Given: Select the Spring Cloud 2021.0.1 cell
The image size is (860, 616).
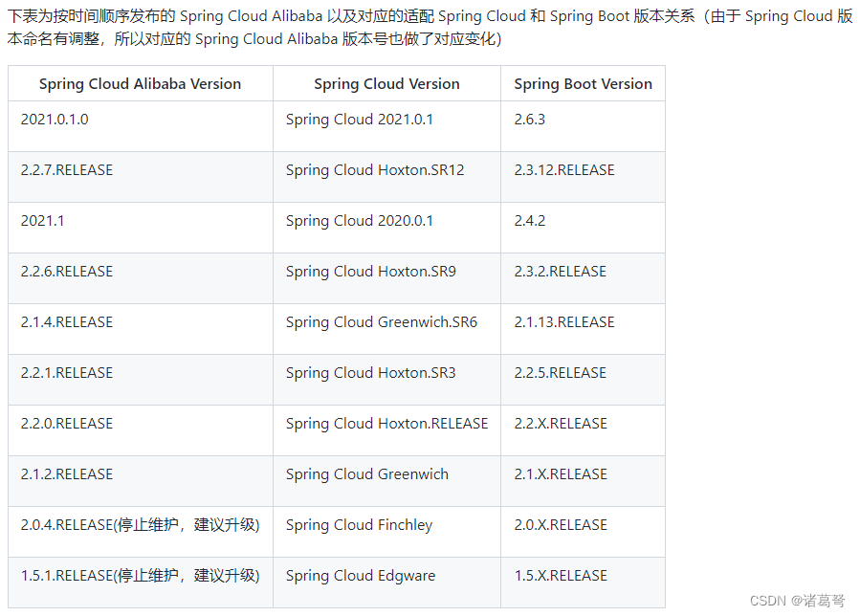Looking at the screenshot, I should [386, 126].
